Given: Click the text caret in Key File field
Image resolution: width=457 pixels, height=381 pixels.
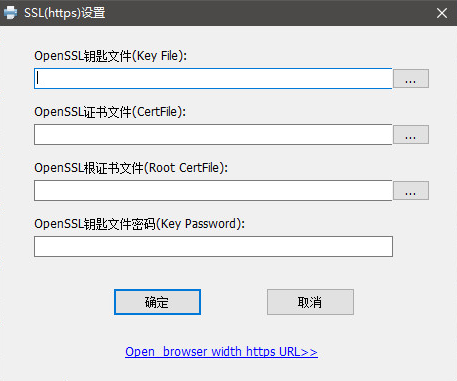Looking at the screenshot, I should coord(38,78).
